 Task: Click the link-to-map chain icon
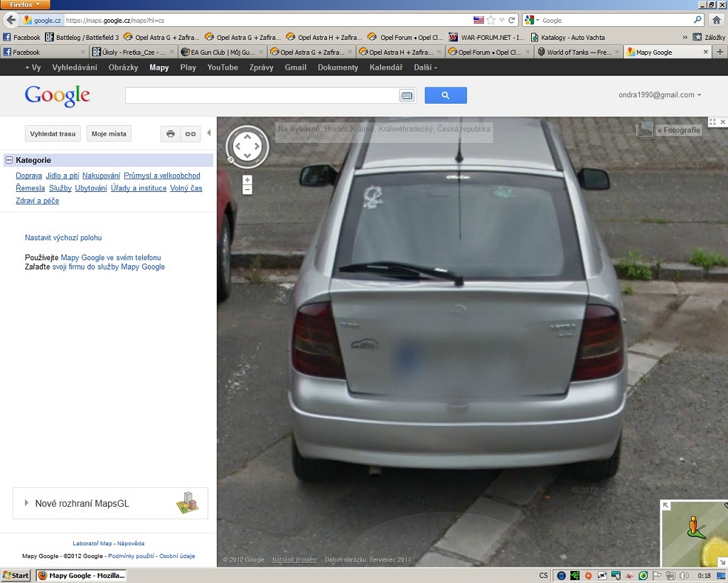(191, 134)
